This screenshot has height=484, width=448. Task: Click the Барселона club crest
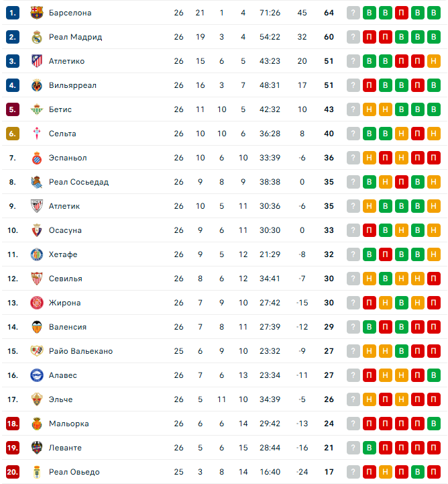(37, 13)
